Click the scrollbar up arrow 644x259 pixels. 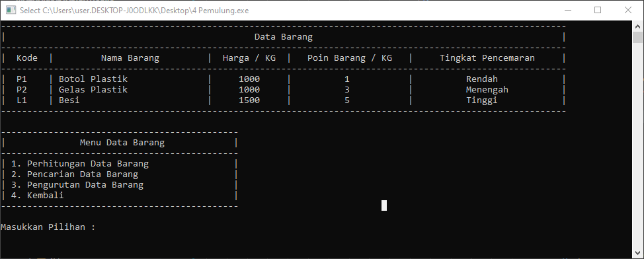(637, 26)
